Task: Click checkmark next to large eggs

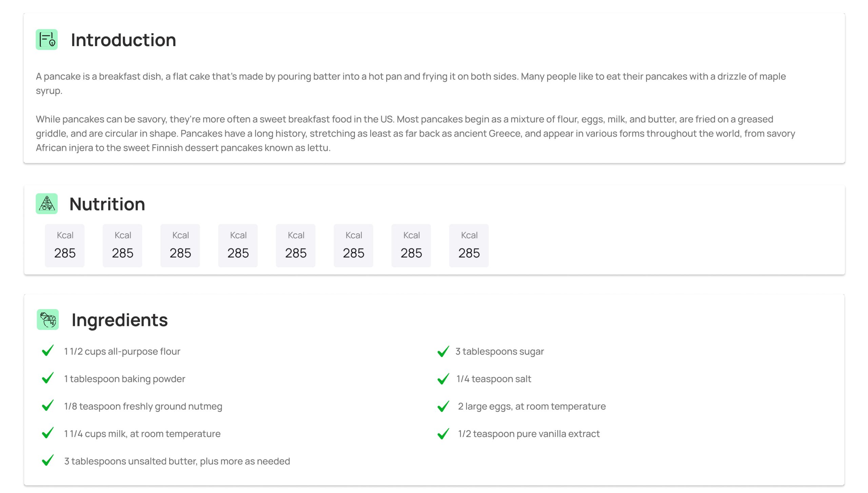Action: 443,406
